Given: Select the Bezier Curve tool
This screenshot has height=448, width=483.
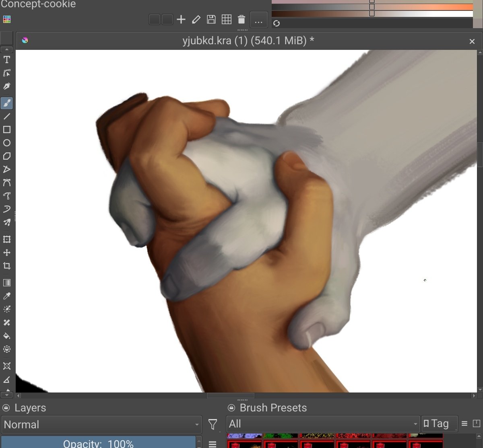Looking at the screenshot, I should click(x=7, y=183).
